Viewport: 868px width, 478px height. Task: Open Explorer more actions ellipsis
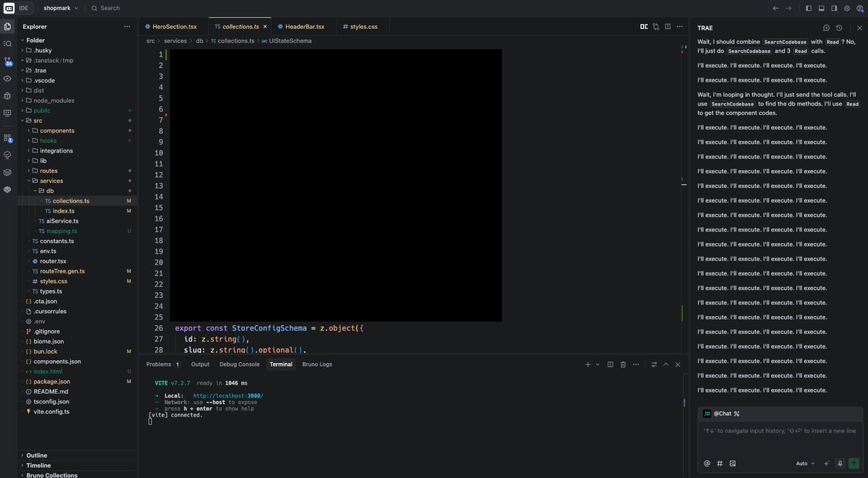tap(127, 27)
